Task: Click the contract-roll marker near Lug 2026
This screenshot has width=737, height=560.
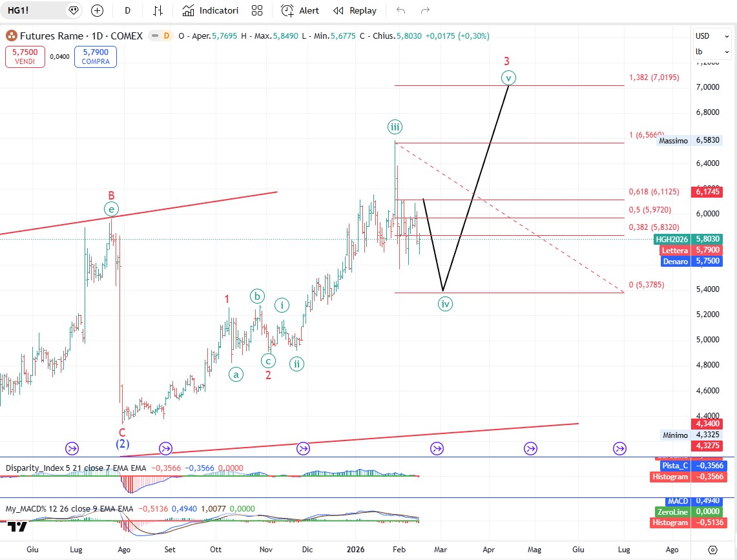Action: coord(619,448)
